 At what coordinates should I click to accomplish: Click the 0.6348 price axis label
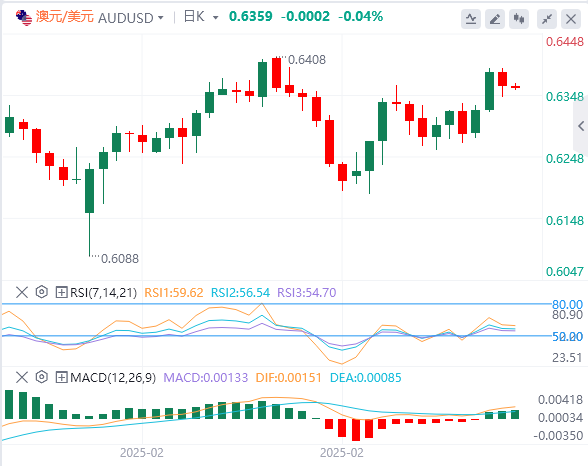pyautogui.click(x=565, y=97)
